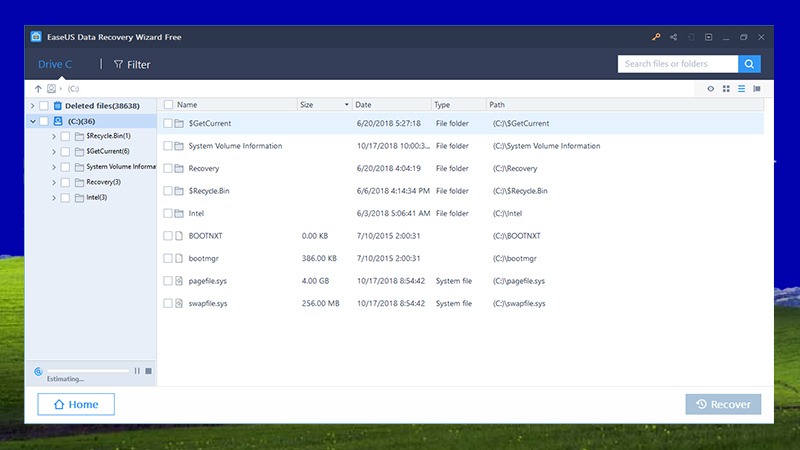The image size is (800, 450).
Task: Restore down the EaseUS window
Action: 743,37
